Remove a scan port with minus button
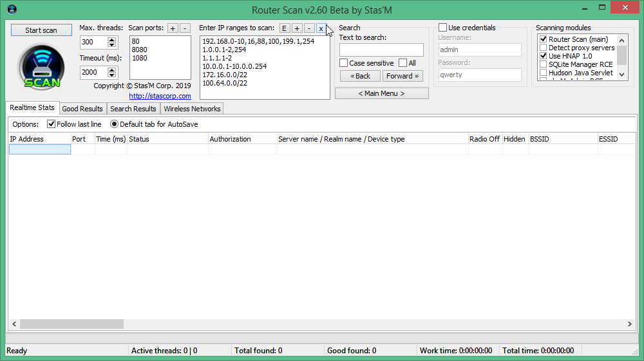 coord(185,28)
